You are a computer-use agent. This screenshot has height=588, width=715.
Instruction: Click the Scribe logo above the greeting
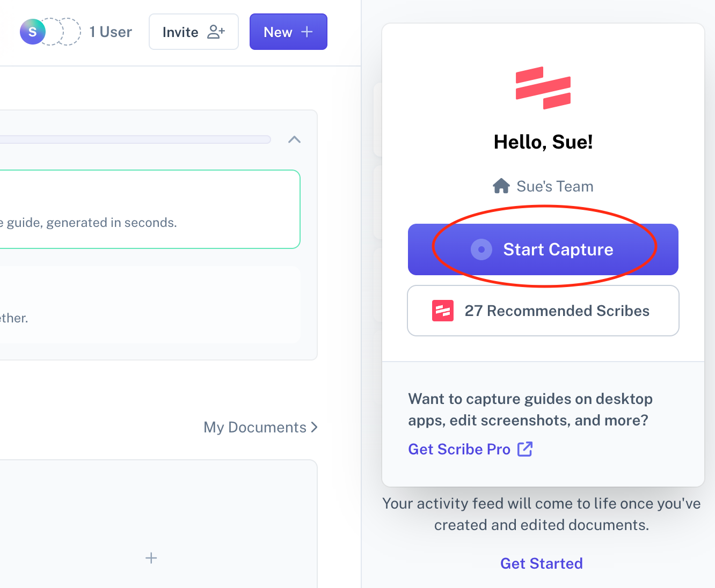coord(543,87)
